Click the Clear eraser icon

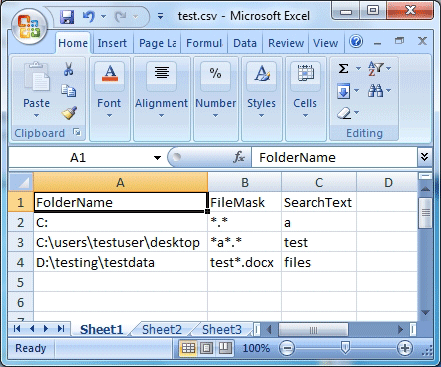click(344, 113)
